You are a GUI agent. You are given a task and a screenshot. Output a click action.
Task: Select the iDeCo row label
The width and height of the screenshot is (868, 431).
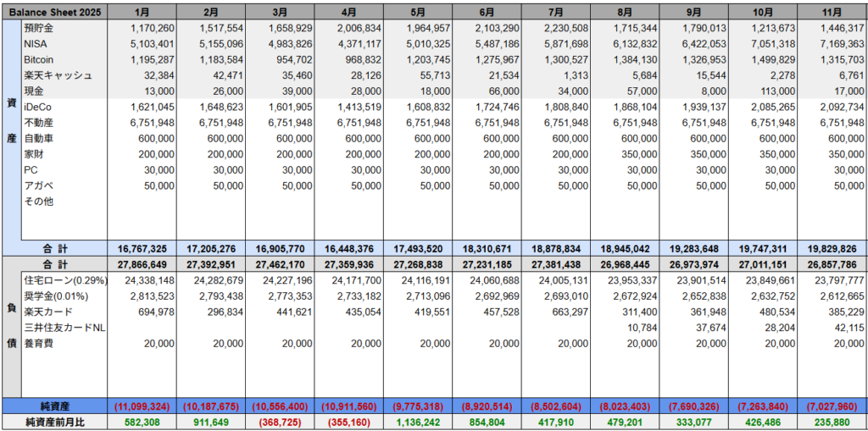(x=37, y=108)
